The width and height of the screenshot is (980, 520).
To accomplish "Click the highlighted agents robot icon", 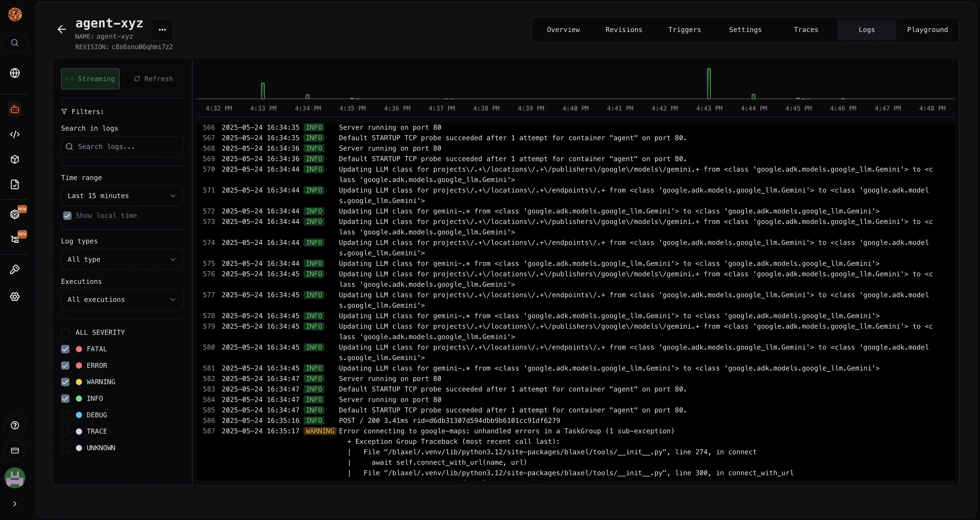I will pos(15,109).
